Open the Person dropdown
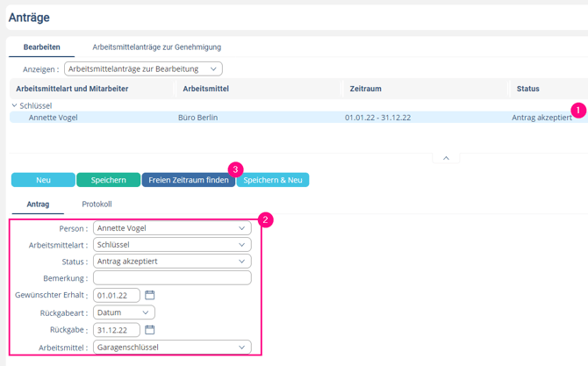Screen dimensions: 588x366 [x=172, y=228]
